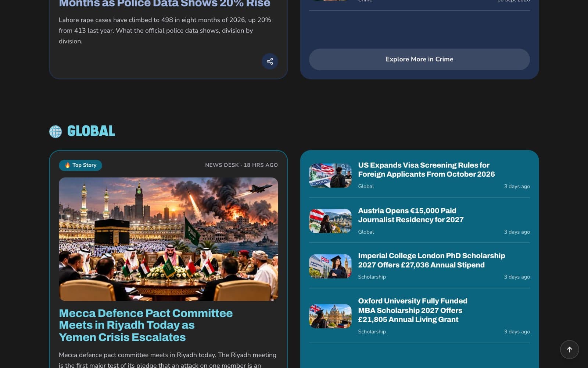Click the Global tag under the US visa story

(x=366, y=187)
